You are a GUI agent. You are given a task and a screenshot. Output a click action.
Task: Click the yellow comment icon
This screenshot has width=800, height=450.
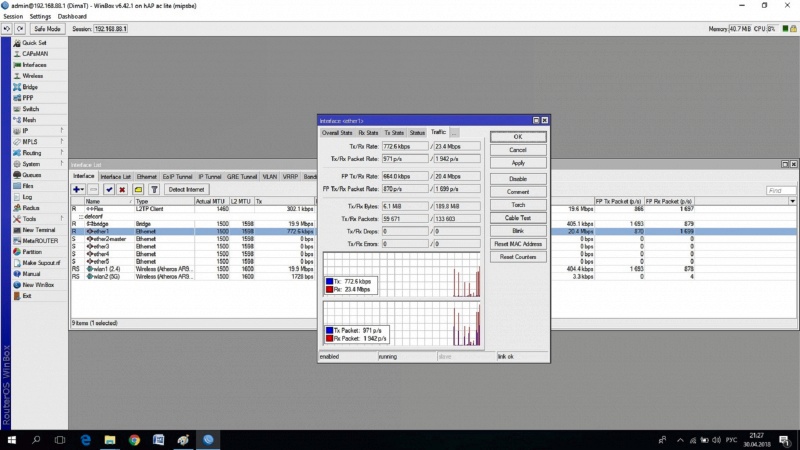(x=139, y=189)
